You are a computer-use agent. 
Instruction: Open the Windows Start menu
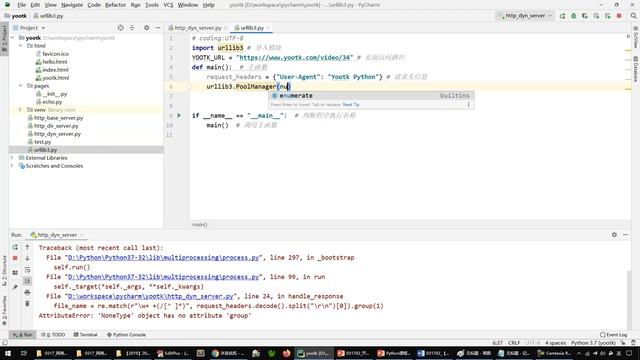click(8, 353)
